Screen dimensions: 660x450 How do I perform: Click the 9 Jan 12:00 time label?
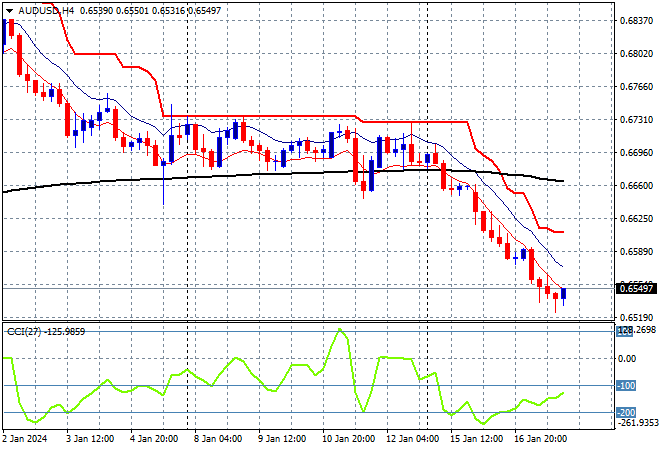(x=282, y=439)
